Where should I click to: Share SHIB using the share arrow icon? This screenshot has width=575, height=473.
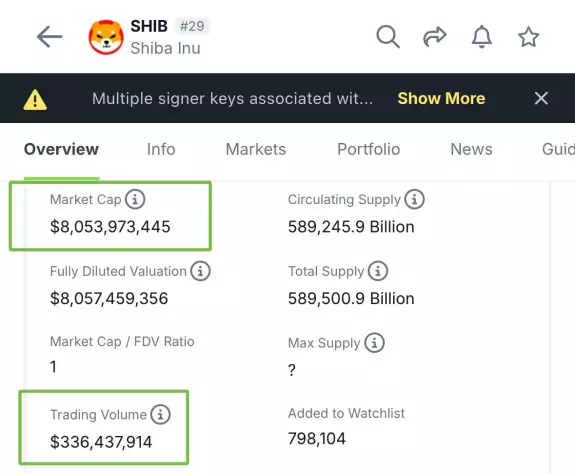tap(435, 37)
